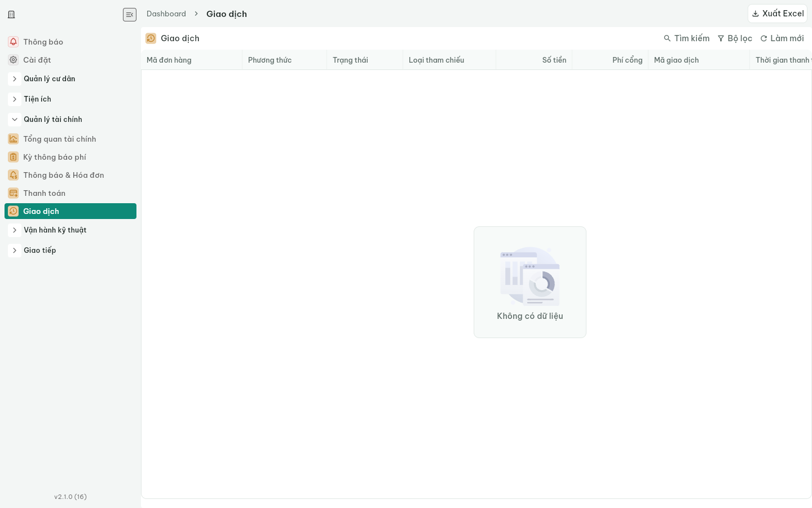Image resolution: width=812 pixels, height=508 pixels.
Task: Click the Mã giao dịch column header
Action: 699,60
